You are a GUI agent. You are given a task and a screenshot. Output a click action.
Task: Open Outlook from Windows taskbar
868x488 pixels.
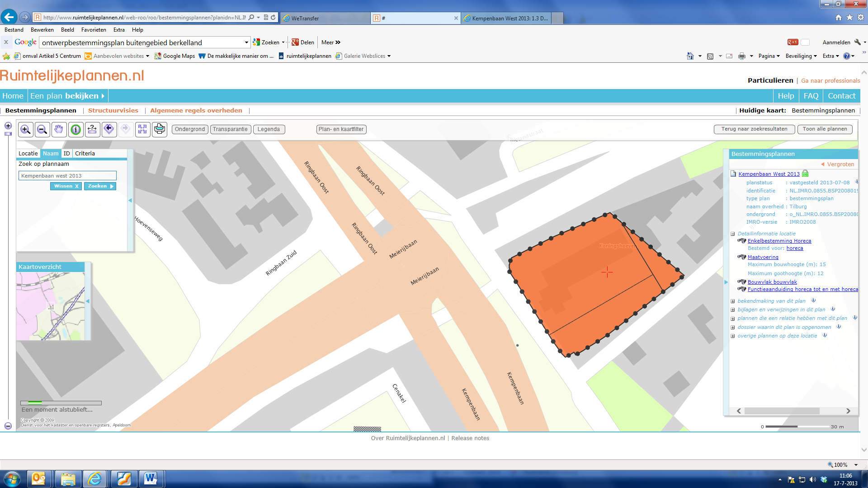[x=39, y=479]
